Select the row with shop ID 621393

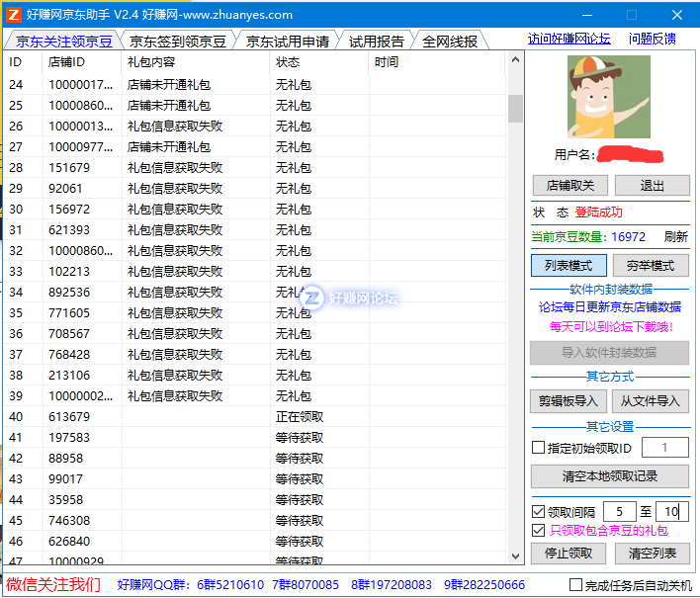pos(255,230)
